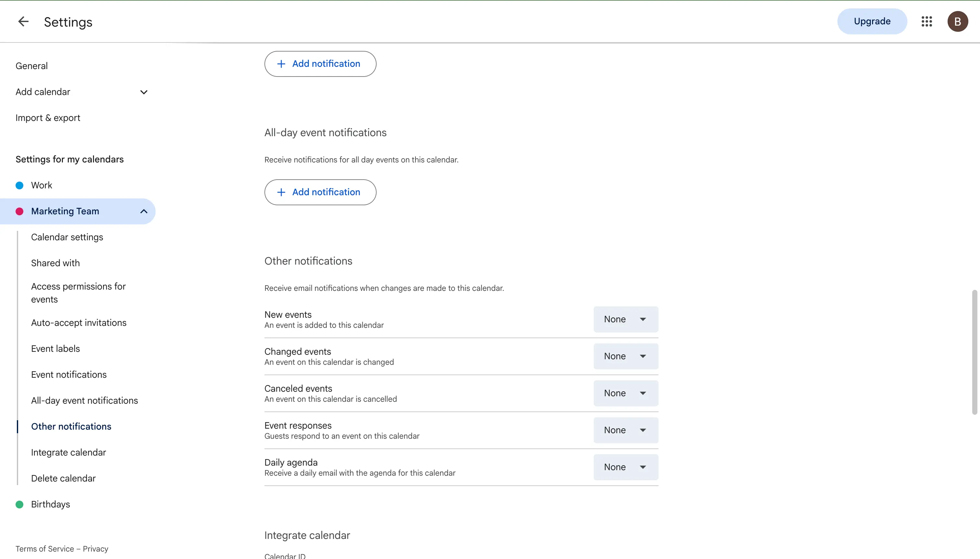The width and height of the screenshot is (980, 559).
Task: Go to Event labels section
Action: (x=55, y=349)
